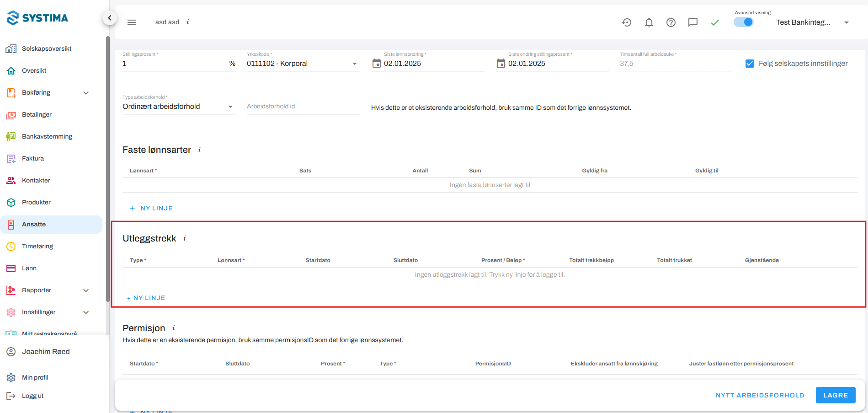
Task: Open the history clock icon
Action: pos(627,22)
